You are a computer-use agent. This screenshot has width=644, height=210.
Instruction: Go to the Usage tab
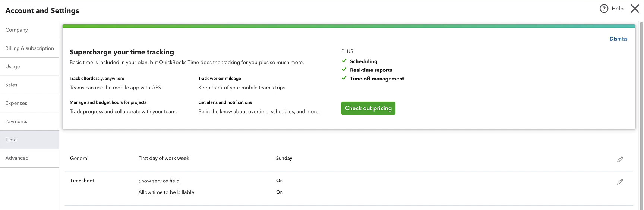point(29,66)
